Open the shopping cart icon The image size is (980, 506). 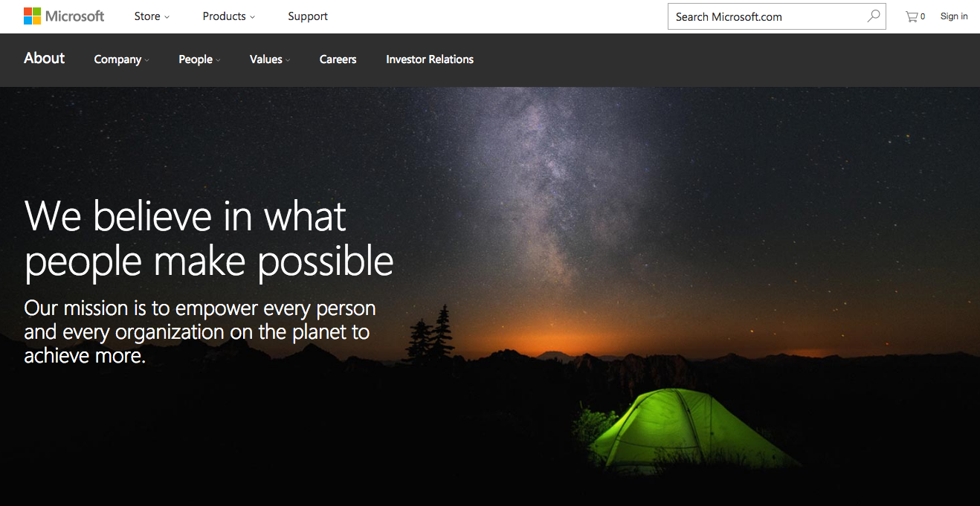pyautogui.click(x=912, y=16)
